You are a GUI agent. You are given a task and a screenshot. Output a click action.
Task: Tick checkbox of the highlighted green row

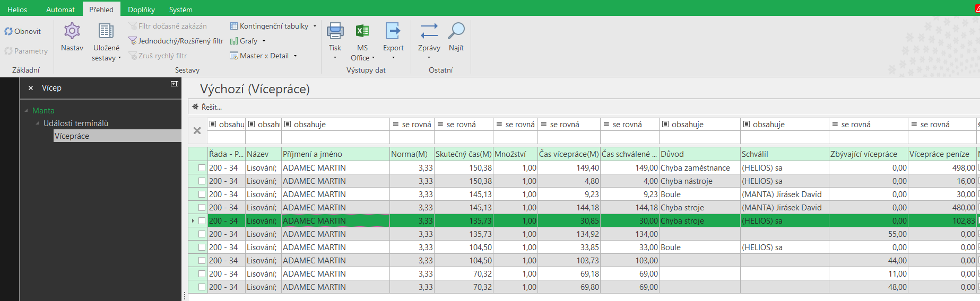point(202,221)
